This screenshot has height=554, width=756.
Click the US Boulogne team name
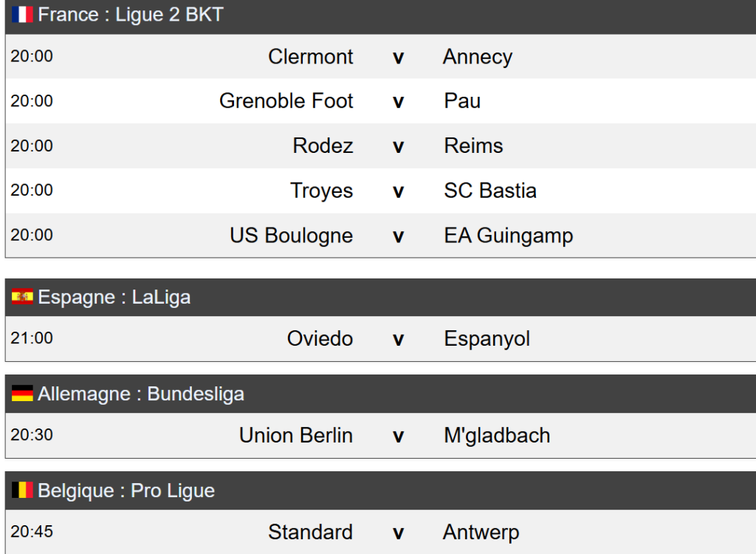click(291, 236)
